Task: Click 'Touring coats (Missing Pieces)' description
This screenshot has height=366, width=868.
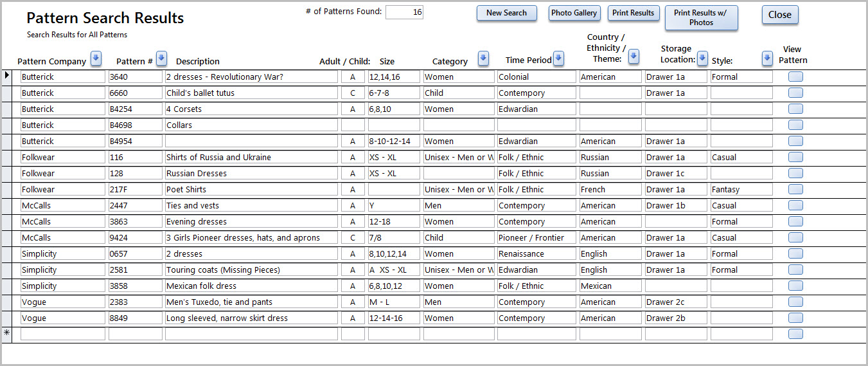Action: click(x=251, y=270)
